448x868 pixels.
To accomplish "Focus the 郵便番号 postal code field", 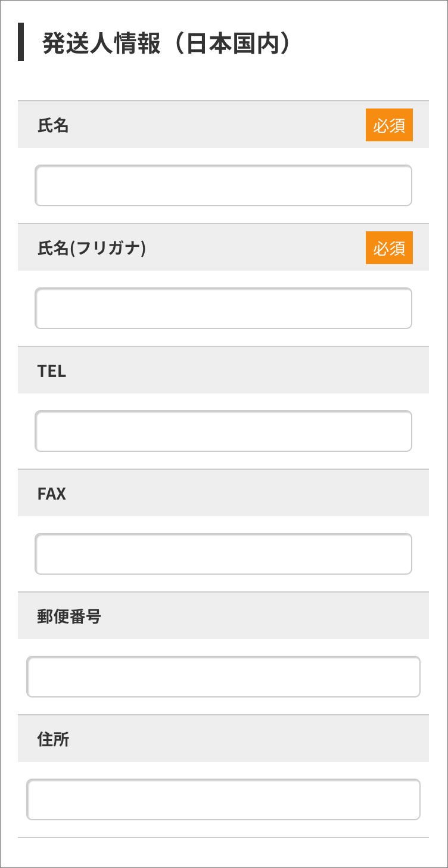I will coord(223,677).
